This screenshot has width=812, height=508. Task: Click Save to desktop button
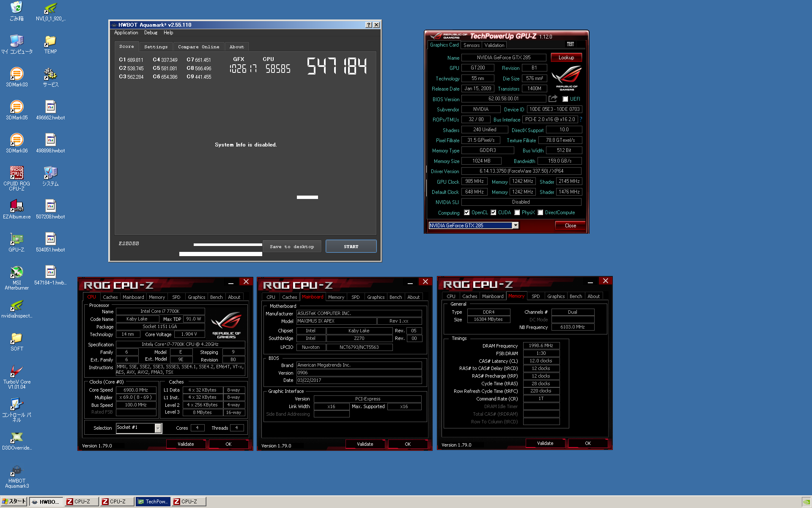(x=292, y=246)
